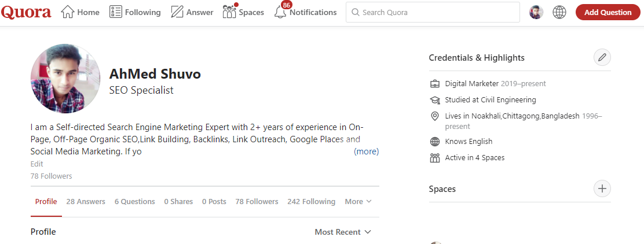This screenshot has width=644, height=244.
Task: Switch to the 6 Questions tab
Action: tap(135, 202)
